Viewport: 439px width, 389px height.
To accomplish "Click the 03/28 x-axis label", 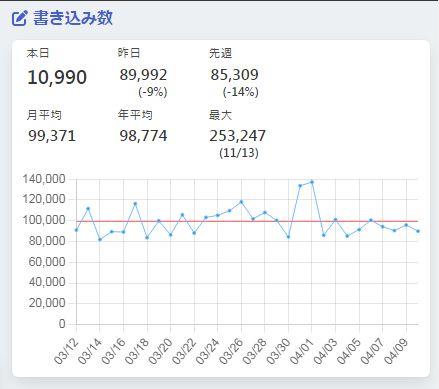I will (255, 351).
